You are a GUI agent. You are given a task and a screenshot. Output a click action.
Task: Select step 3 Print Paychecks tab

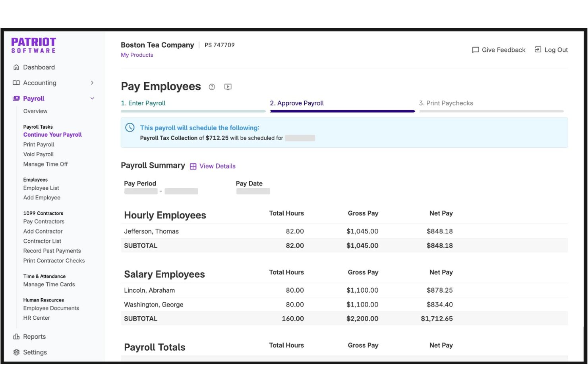click(x=446, y=103)
